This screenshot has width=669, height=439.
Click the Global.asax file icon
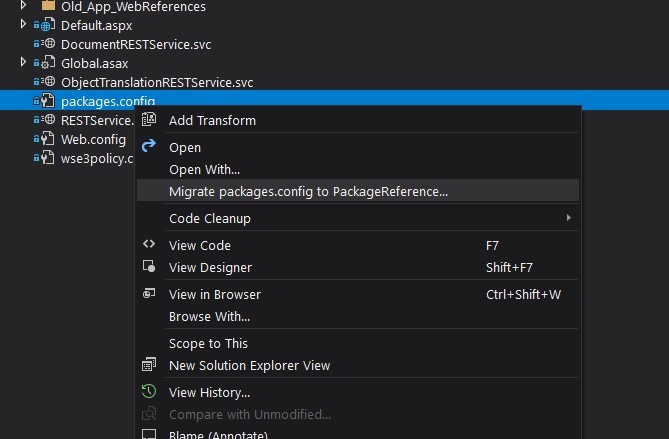pos(48,63)
